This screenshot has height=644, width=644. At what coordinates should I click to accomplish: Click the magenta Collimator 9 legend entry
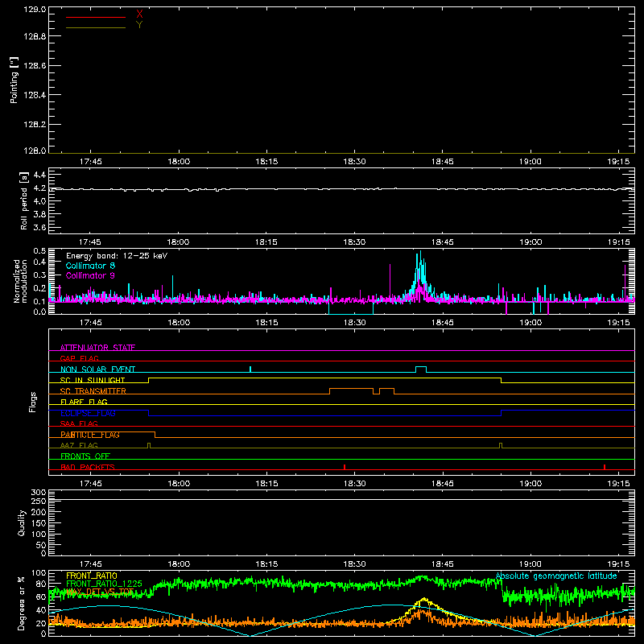(x=90, y=275)
